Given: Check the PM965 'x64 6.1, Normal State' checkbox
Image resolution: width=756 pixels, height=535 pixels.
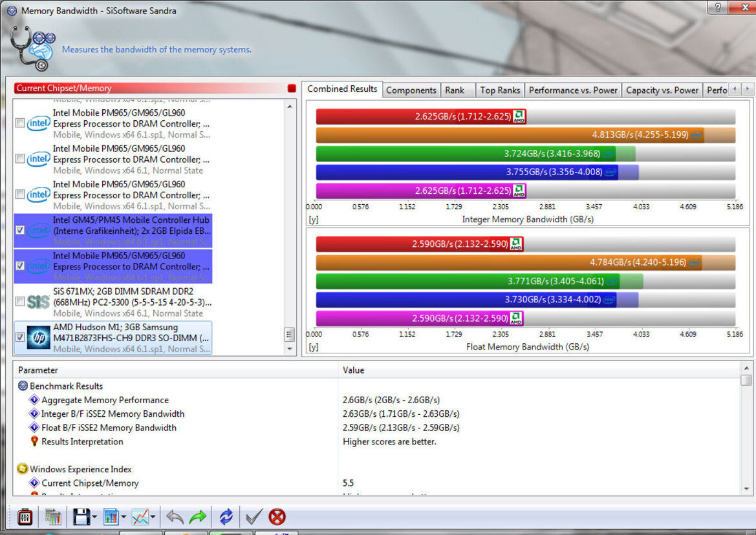Looking at the screenshot, I should pos(20,158).
